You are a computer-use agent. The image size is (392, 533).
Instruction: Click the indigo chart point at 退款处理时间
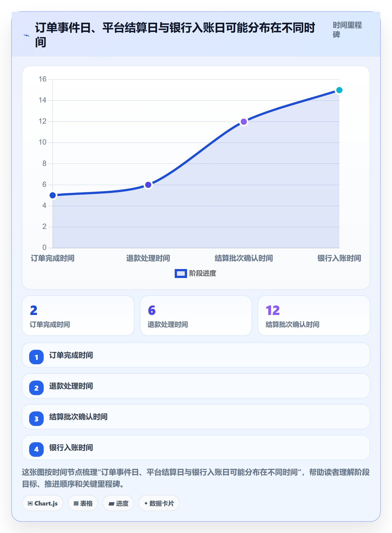[x=148, y=185]
